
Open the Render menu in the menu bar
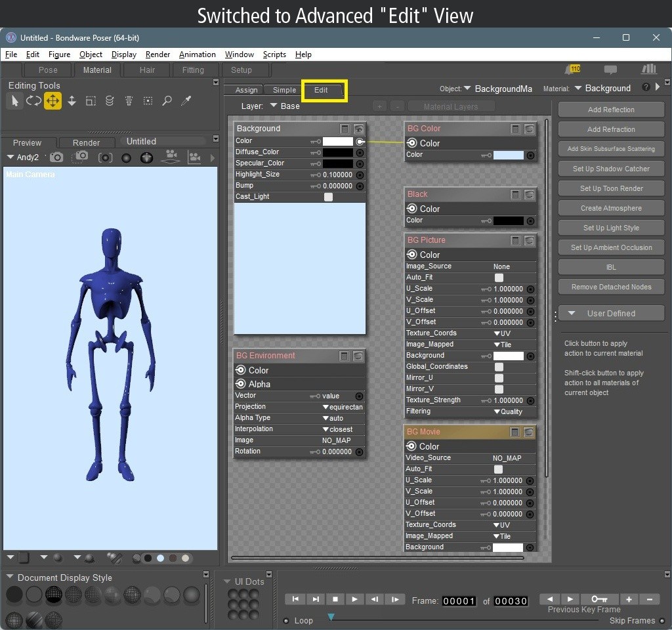pos(157,54)
